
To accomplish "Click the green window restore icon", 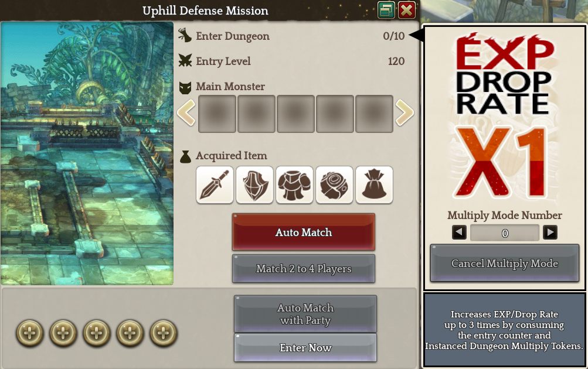I will point(386,10).
